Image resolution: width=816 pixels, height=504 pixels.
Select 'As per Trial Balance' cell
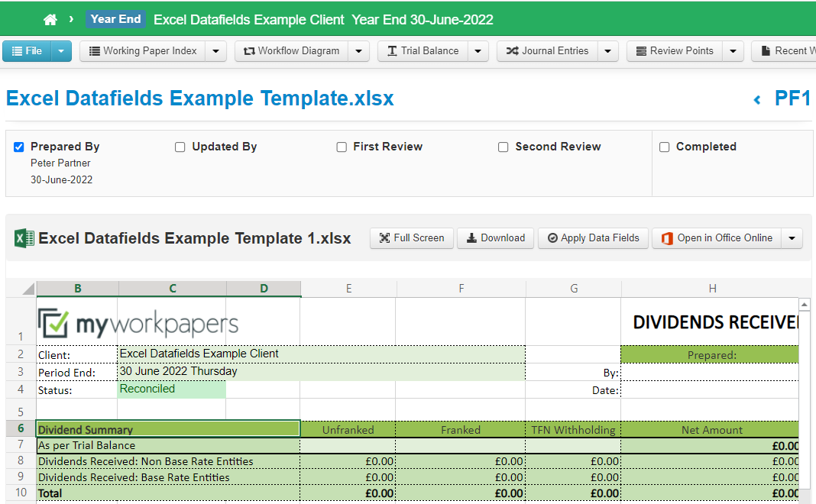[x=168, y=445]
